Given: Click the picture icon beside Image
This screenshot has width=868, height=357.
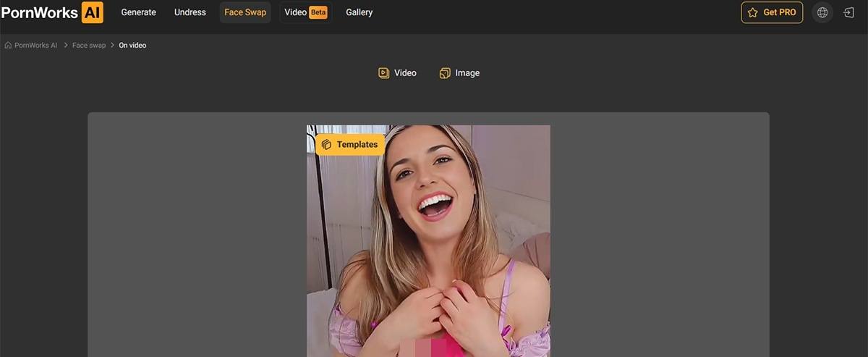Looking at the screenshot, I should tap(445, 73).
